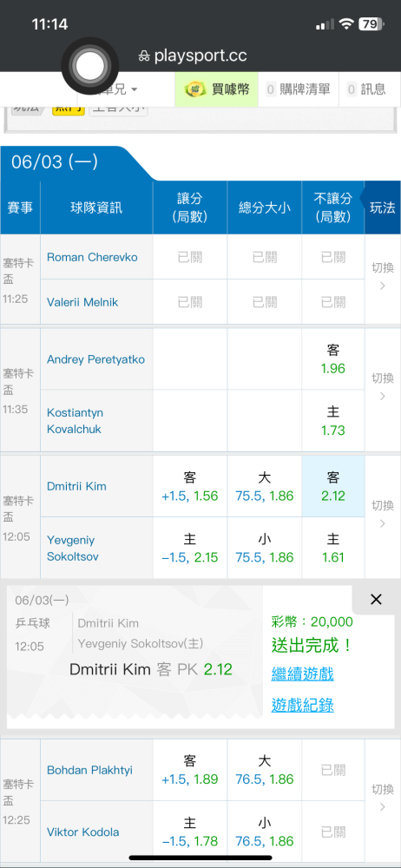401x868 pixels.
Task: Open the 訊息 messages counter
Action: pyautogui.click(x=365, y=89)
